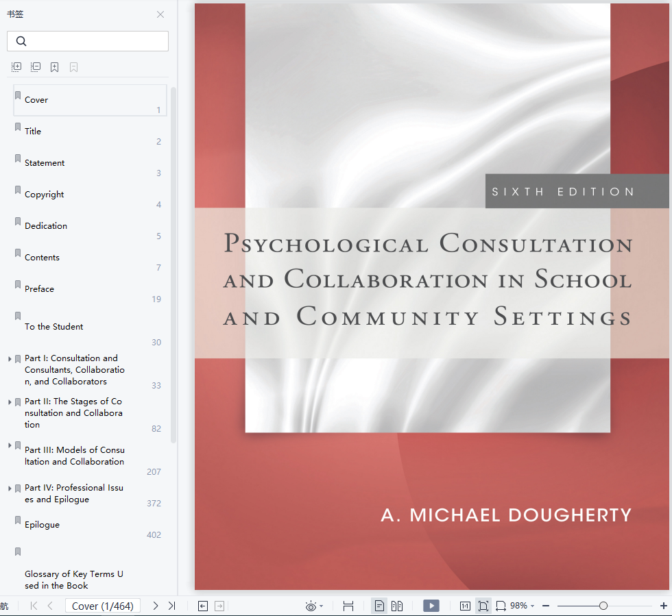Jump to the Epilogue bookmark
672x616 pixels.
(x=42, y=525)
